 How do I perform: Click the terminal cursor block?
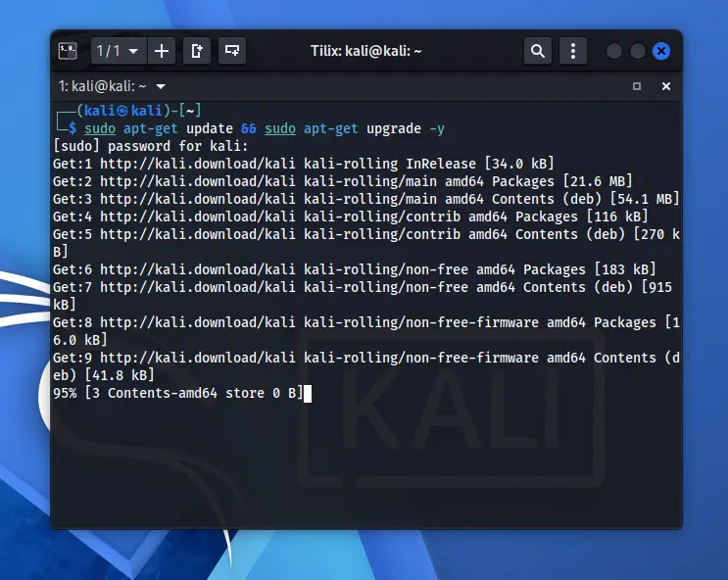coord(308,394)
